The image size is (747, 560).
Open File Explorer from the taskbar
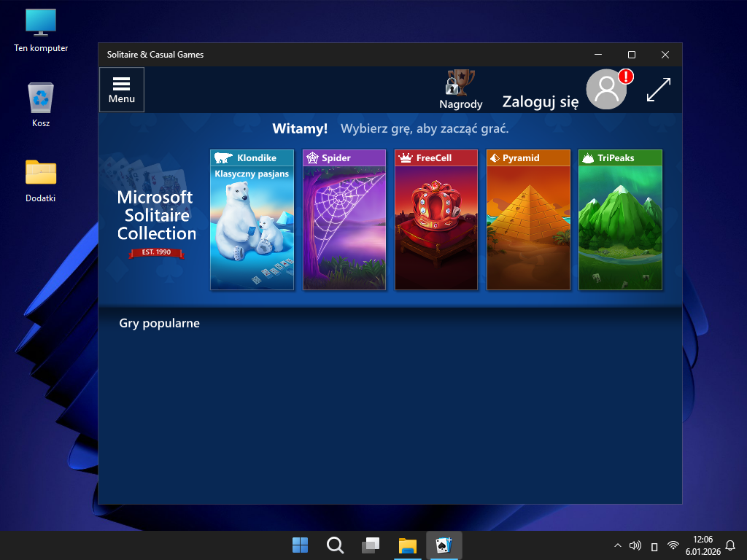(x=407, y=545)
